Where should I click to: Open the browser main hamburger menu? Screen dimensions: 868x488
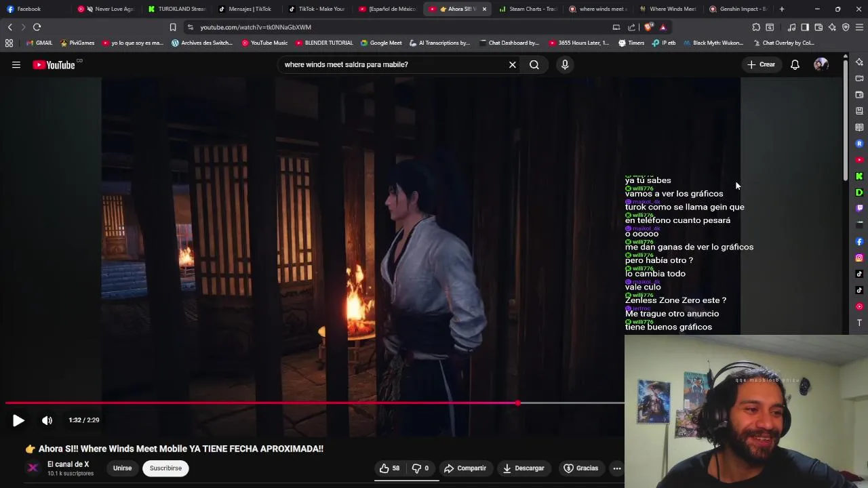point(859,27)
